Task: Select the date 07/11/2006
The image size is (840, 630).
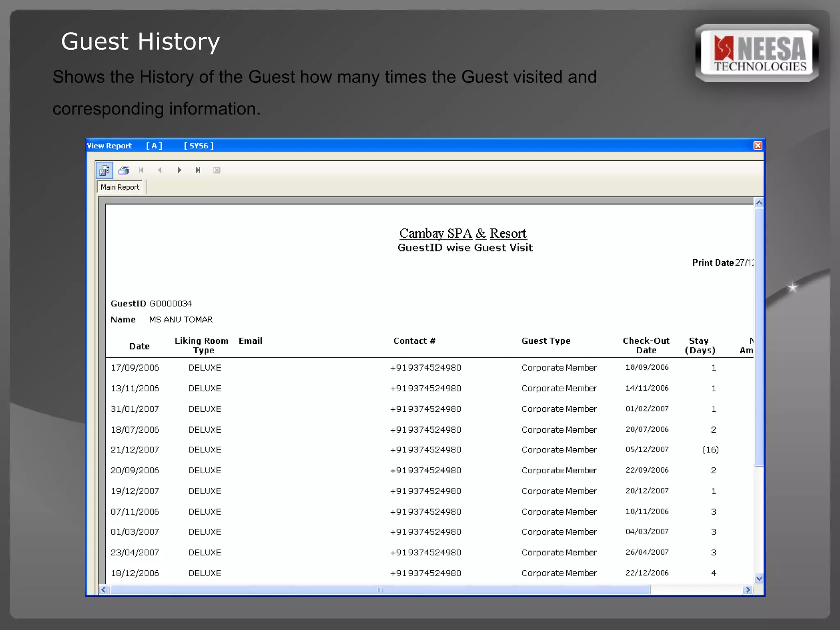Action: pos(135,511)
